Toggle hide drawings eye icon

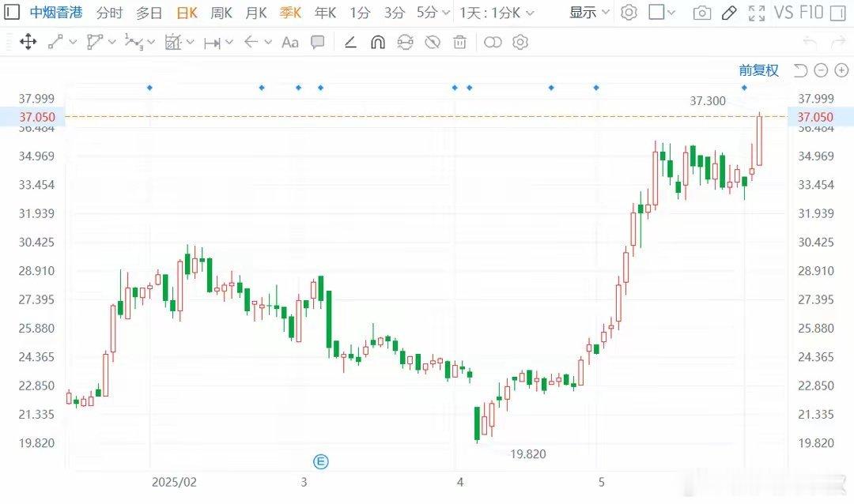coord(433,42)
